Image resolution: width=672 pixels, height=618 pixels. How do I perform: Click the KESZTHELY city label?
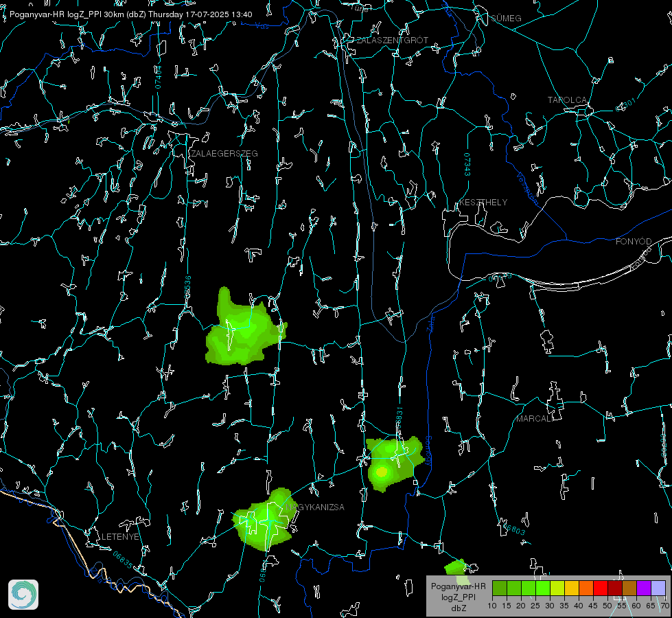[483, 203]
